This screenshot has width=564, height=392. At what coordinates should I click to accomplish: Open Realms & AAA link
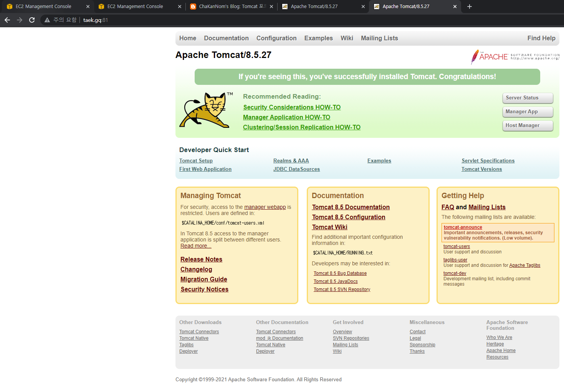291,160
